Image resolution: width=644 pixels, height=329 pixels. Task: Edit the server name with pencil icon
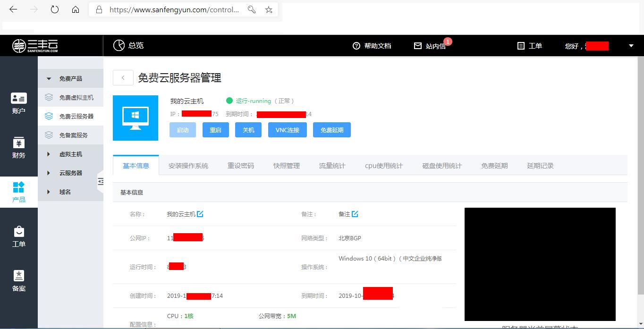pyautogui.click(x=200, y=213)
